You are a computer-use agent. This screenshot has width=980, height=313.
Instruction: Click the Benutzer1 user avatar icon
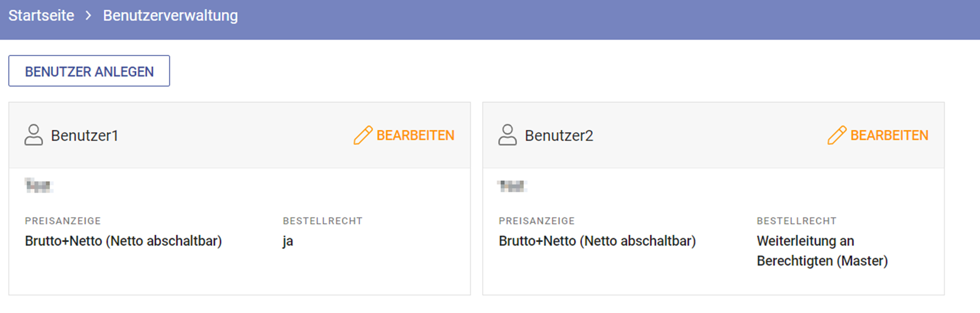pos(33,135)
